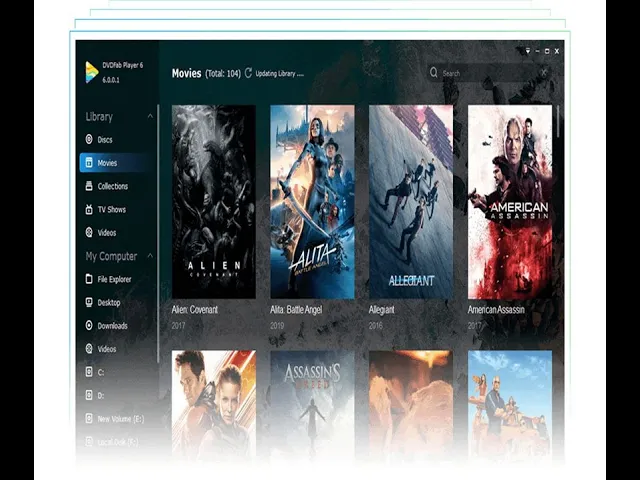Viewport: 640px width, 480px height.
Task: Click the Movies page heading
Action: [x=187, y=73]
